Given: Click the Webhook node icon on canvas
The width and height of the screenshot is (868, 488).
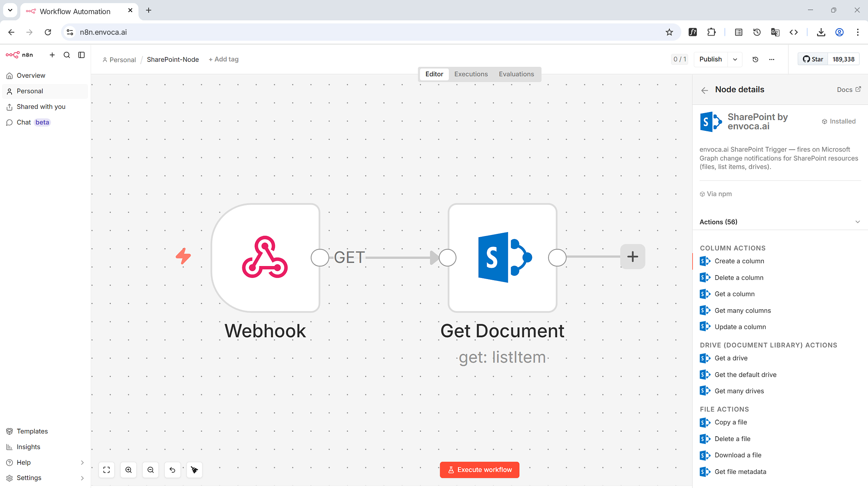Looking at the screenshot, I should [265, 258].
